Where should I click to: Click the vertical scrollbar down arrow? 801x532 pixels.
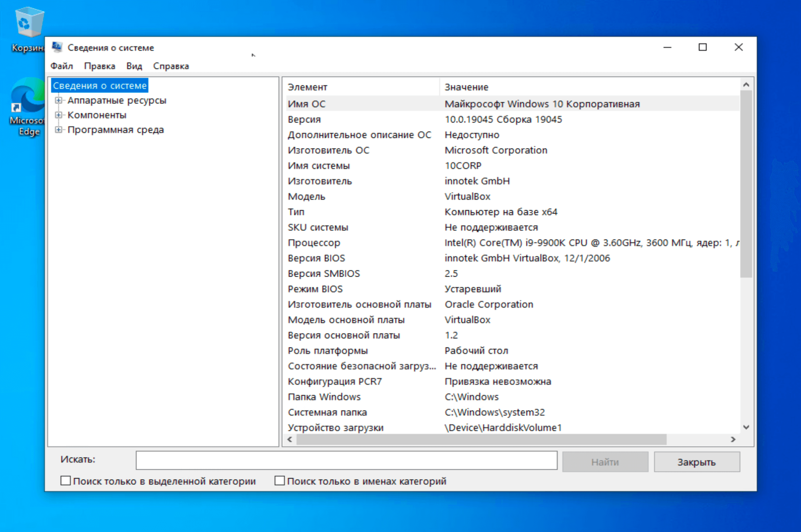pyautogui.click(x=746, y=427)
